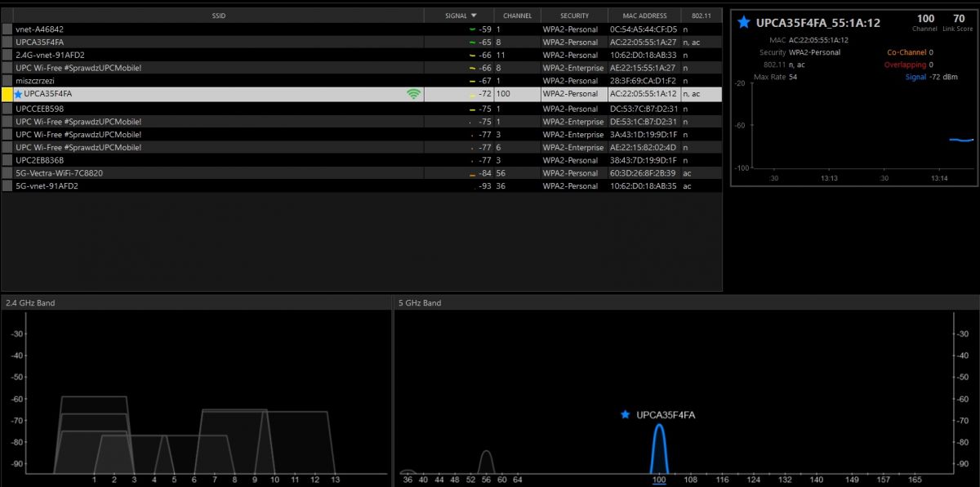The height and width of the screenshot is (487, 980).
Task: Click the yellow color square of the selected row
Action: click(x=7, y=94)
